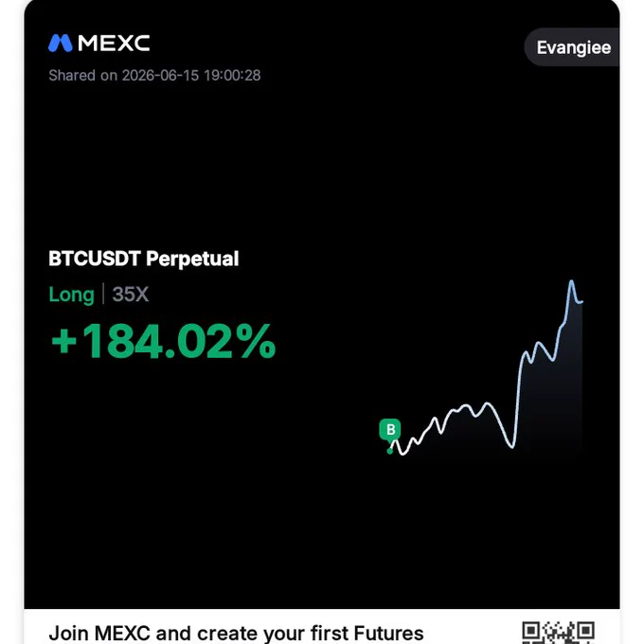The image size is (644, 644).
Task: Click the 35X leverage label
Action: [130, 295]
